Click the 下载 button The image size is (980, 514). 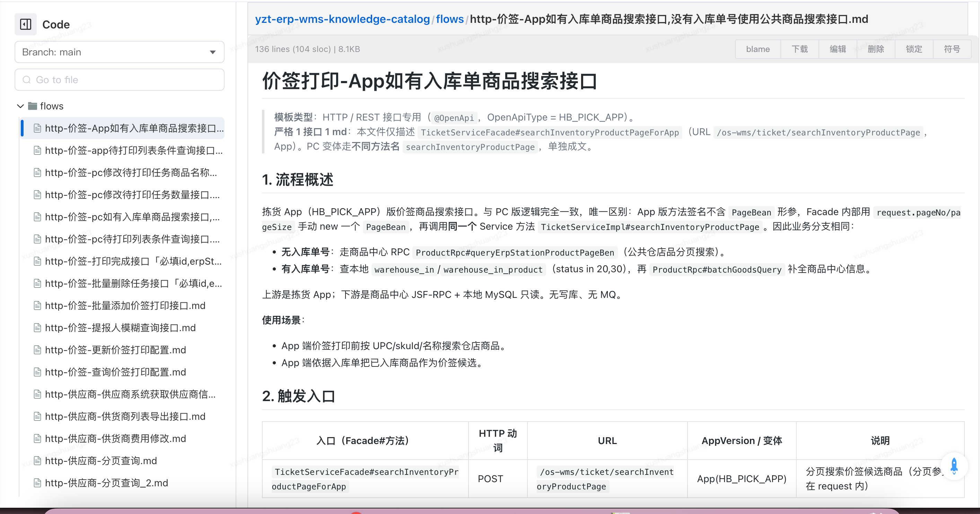pyautogui.click(x=800, y=49)
